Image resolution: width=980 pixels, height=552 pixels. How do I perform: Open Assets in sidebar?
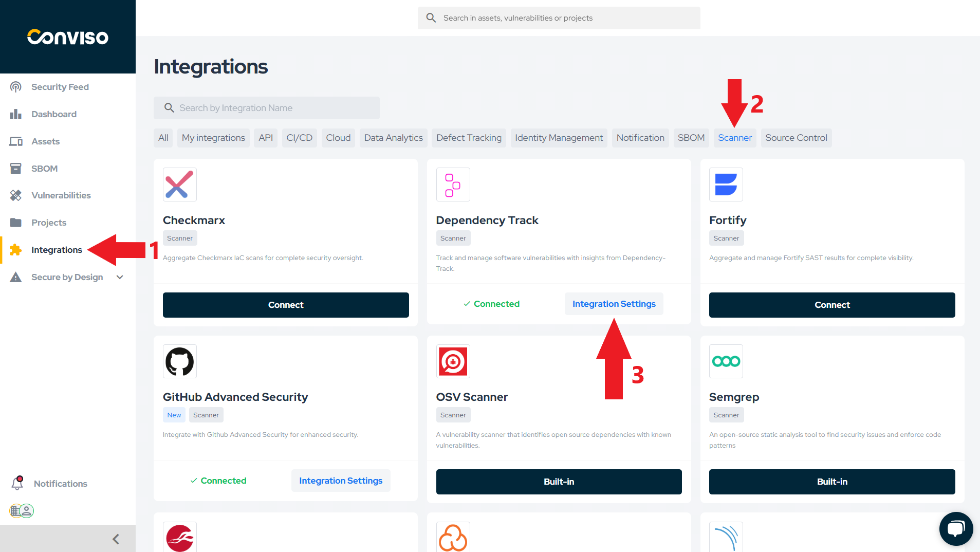pos(46,141)
